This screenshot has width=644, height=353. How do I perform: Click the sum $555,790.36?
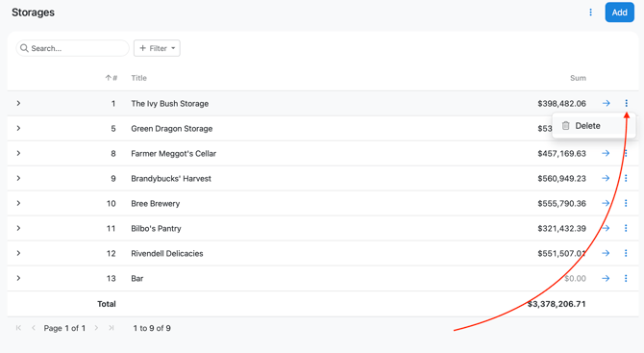click(561, 203)
